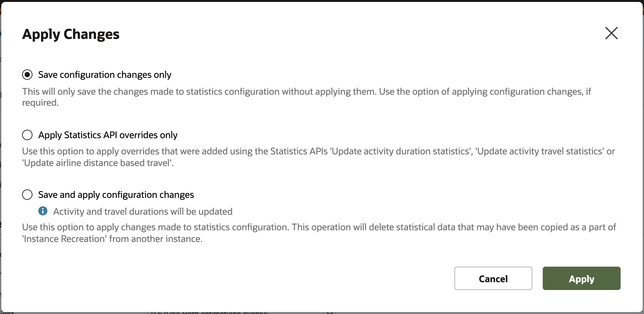
Task: Click the "Save and apply configuration changes" label
Action: [x=116, y=195]
